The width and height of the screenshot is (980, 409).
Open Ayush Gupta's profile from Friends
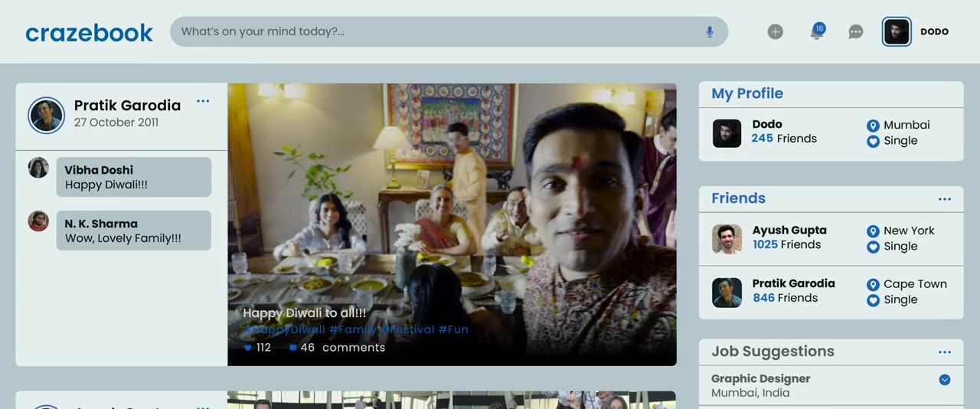(x=789, y=231)
